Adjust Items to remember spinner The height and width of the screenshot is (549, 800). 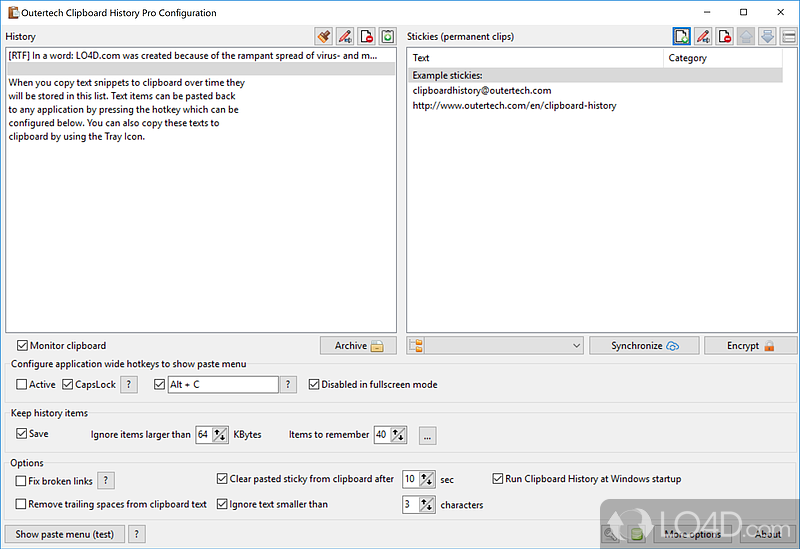click(x=398, y=435)
